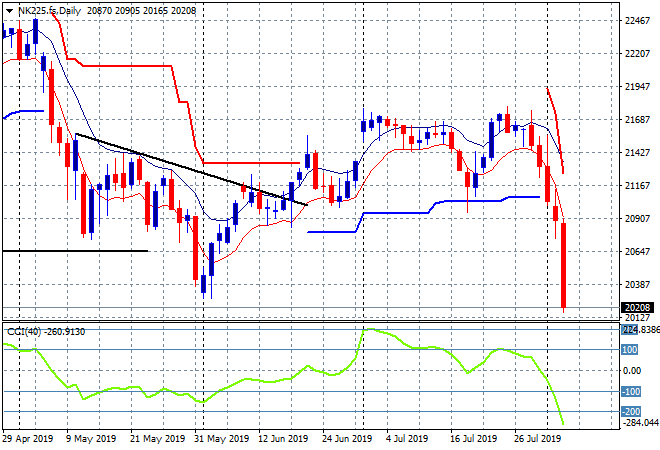Select the NK225.fs,Daily chart title text

pos(49,11)
